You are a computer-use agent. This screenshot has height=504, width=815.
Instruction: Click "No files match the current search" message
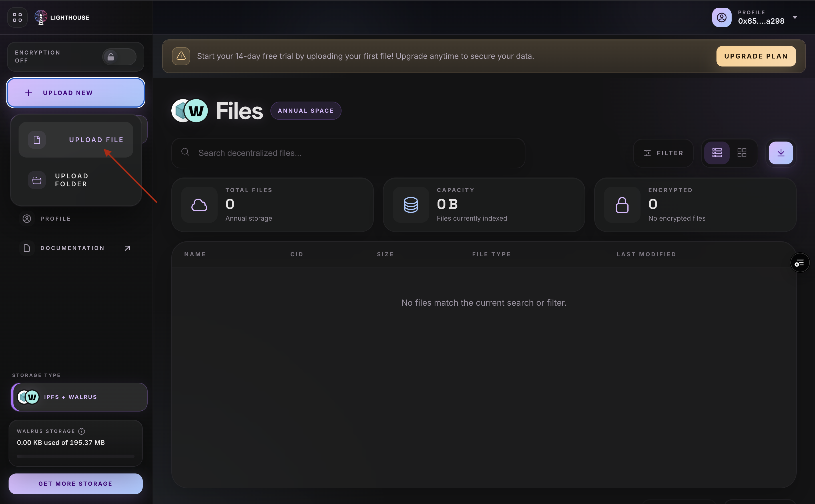pos(484,303)
